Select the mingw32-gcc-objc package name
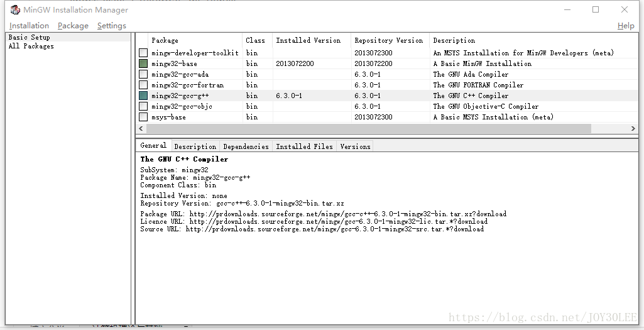Image resolution: width=644 pixels, height=330 pixels. point(182,106)
